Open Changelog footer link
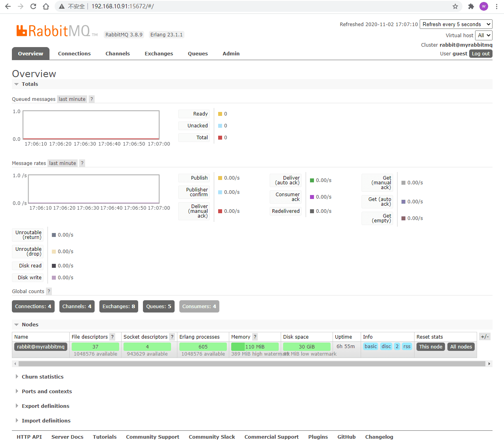504x447 pixels. (379, 437)
